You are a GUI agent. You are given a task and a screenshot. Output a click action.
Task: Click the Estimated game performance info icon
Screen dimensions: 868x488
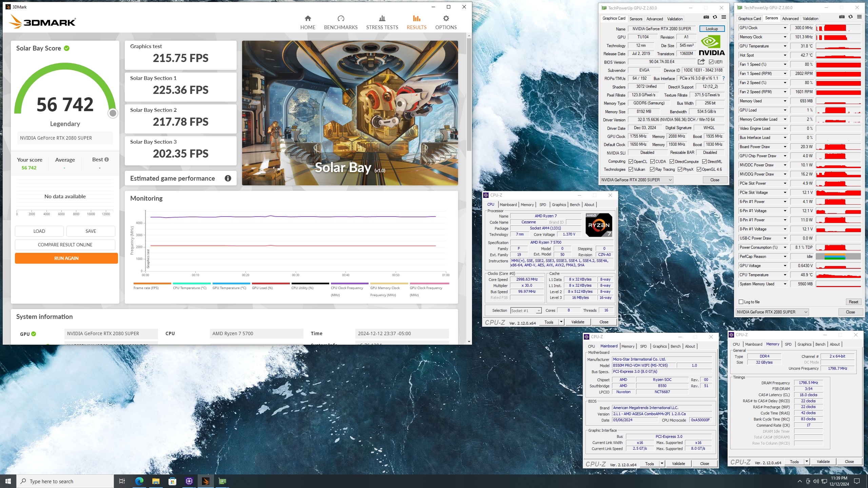pos(228,178)
